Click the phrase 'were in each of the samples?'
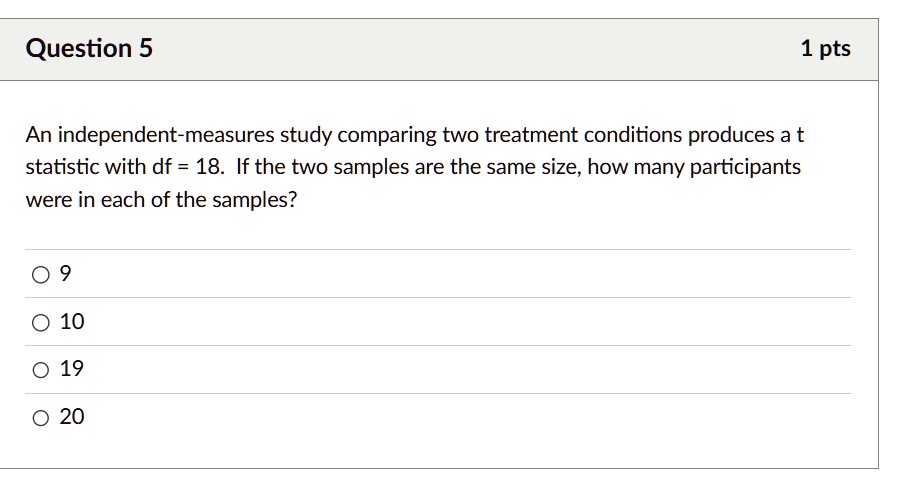 click(162, 200)
